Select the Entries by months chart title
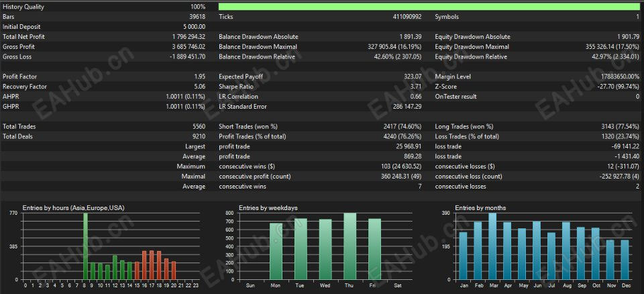This screenshot has width=644, height=294. pyautogui.click(x=480, y=208)
